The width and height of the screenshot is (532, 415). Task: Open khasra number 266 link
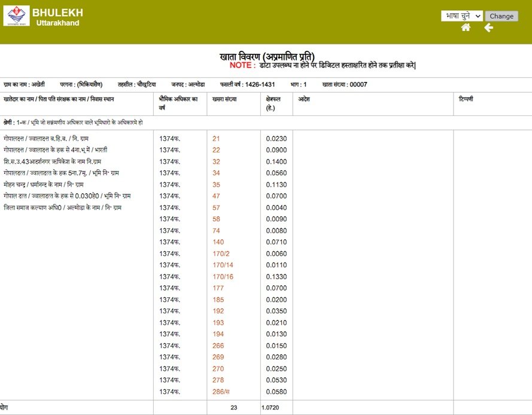pyautogui.click(x=218, y=346)
